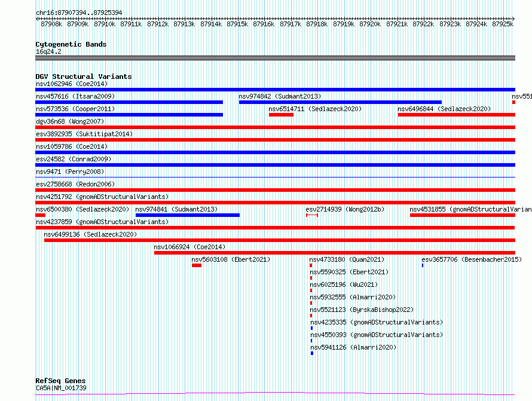Click the RefSeq Genes track title
The height and width of the screenshot is (401, 532).
[x=60, y=381]
